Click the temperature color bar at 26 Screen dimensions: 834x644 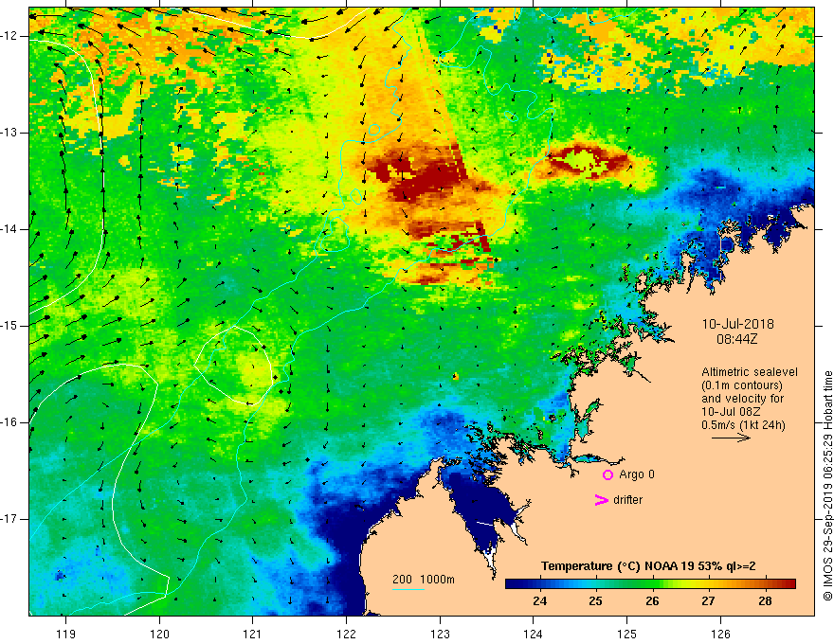[652, 584]
